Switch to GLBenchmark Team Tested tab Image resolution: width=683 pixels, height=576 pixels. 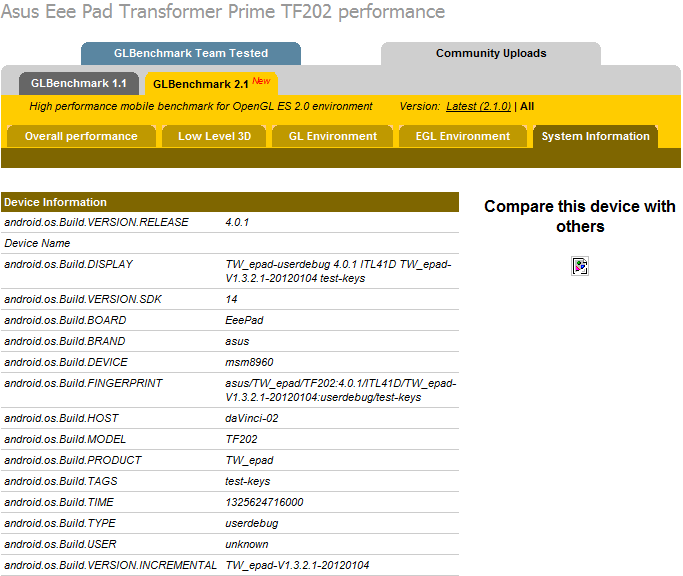click(x=191, y=53)
